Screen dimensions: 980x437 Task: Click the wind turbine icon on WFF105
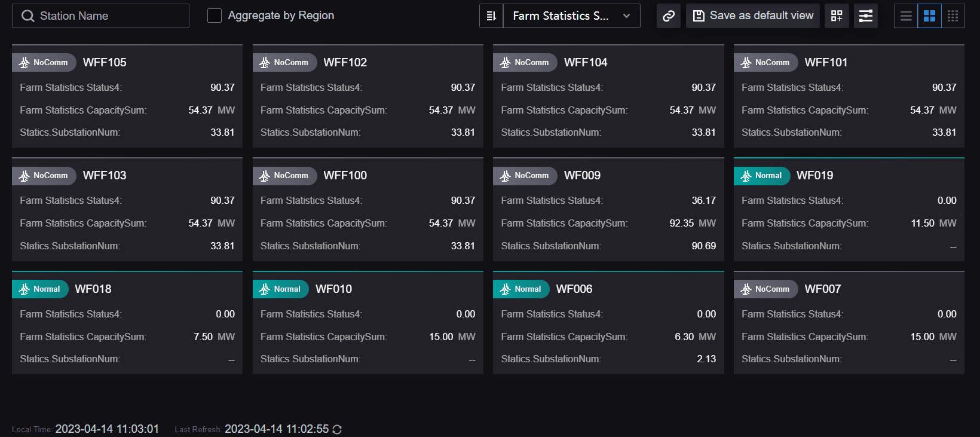[x=24, y=63]
